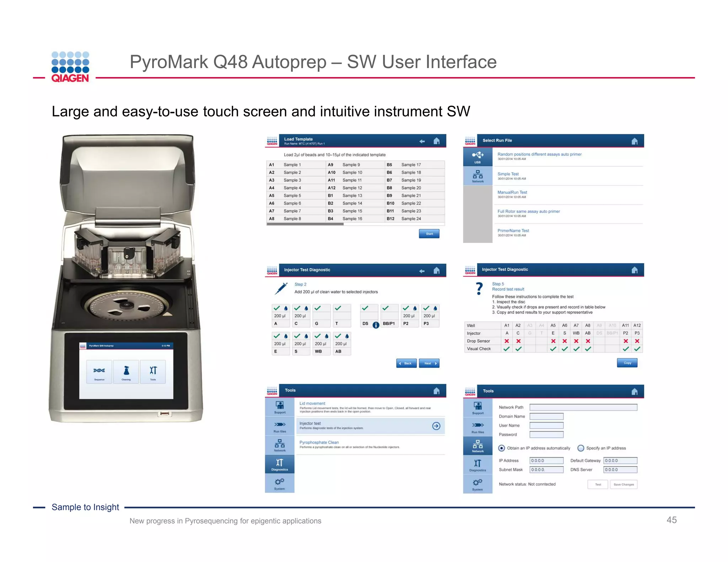The width and height of the screenshot is (728, 562).
Task: Click the Next button in Injector Test
Action: pyautogui.click(x=429, y=363)
